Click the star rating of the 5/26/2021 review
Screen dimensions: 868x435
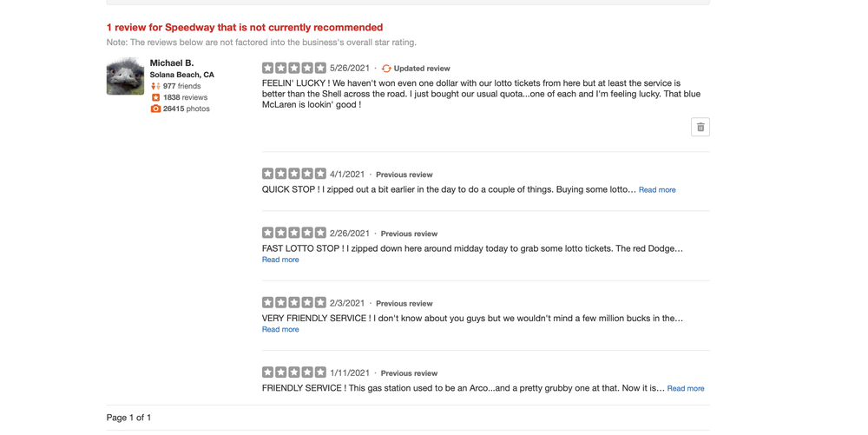[x=294, y=68]
